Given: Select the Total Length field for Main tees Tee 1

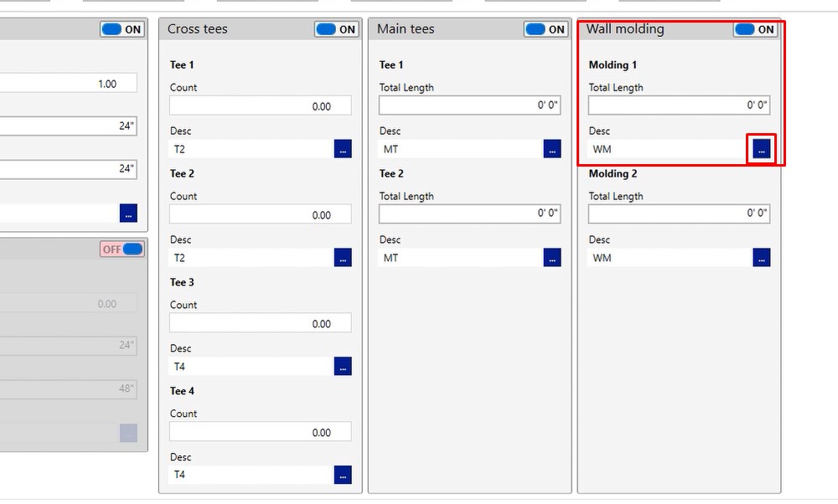Looking at the screenshot, I should coord(469,105).
